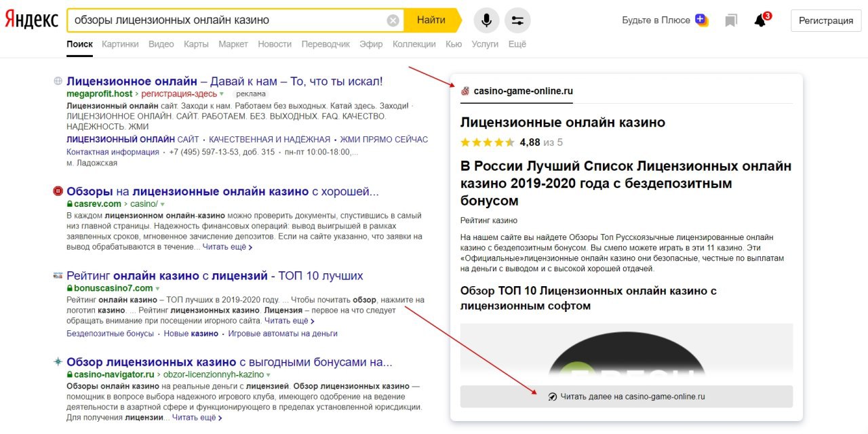Open the Эфир tab

coord(371,44)
